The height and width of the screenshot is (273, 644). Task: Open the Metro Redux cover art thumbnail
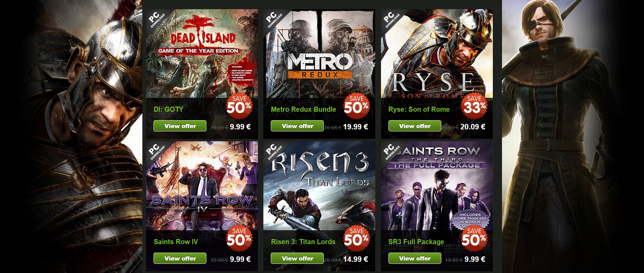tap(319, 54)
